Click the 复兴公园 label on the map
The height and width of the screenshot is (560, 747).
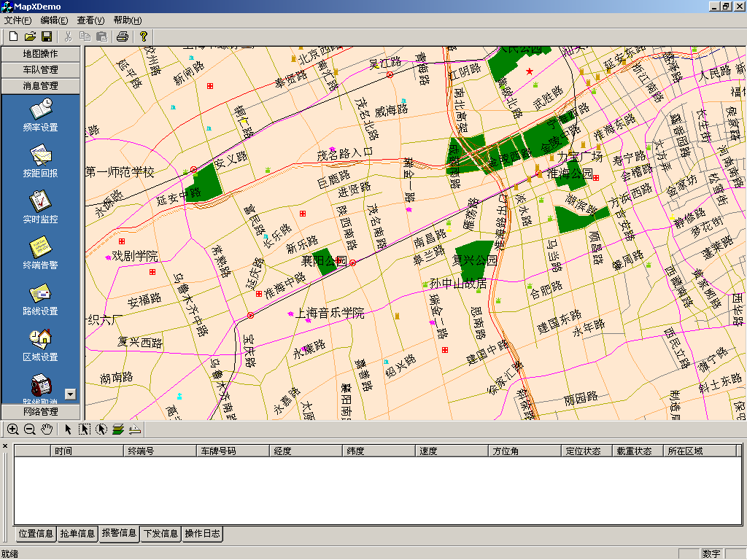(x=474, y=260)
